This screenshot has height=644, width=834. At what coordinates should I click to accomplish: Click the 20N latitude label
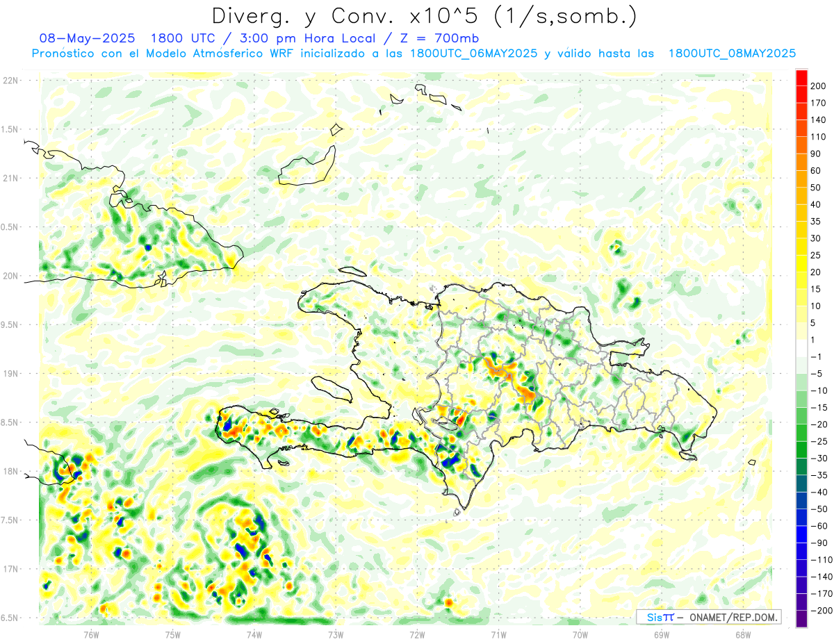point(10,276)
